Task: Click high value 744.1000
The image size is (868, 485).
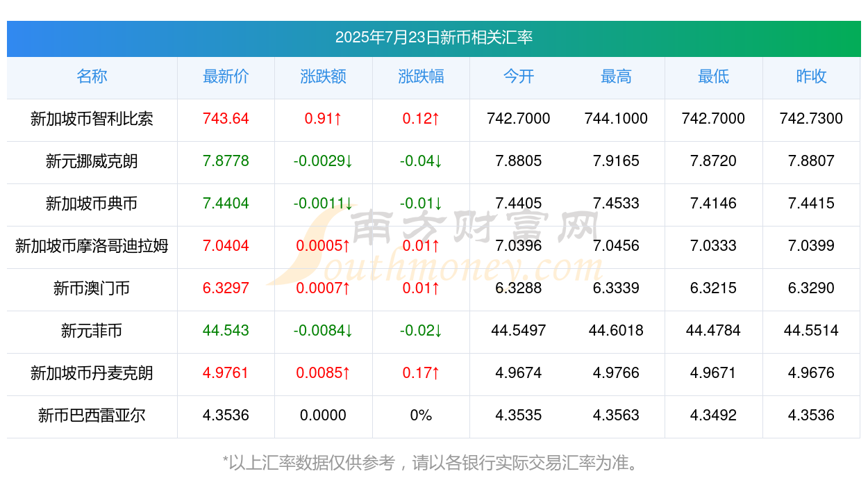Action: tap(616, 119)
